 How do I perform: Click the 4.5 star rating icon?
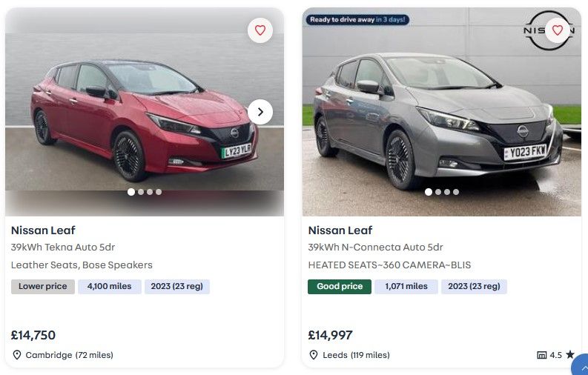570,355
